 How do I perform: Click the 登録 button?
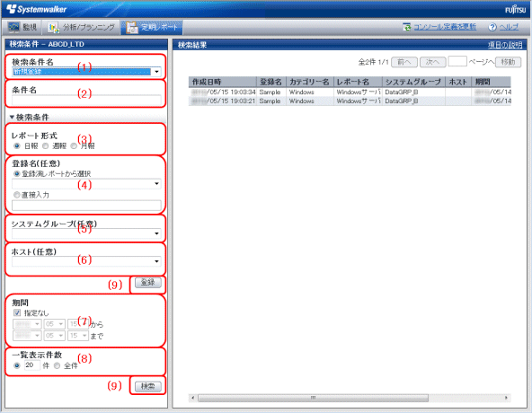coord(148,283)
